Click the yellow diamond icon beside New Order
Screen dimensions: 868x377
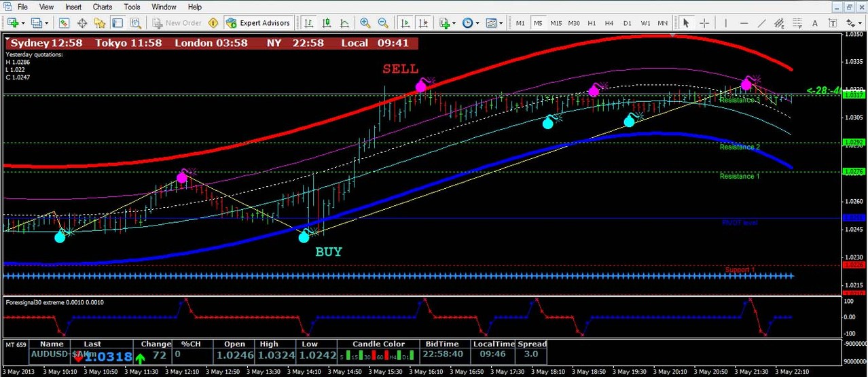[x=213, y=22]
